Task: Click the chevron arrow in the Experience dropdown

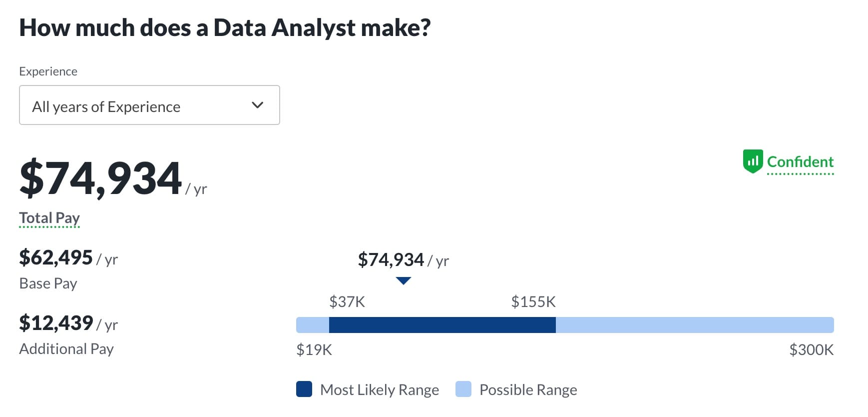Action: [x=257, y=105]
